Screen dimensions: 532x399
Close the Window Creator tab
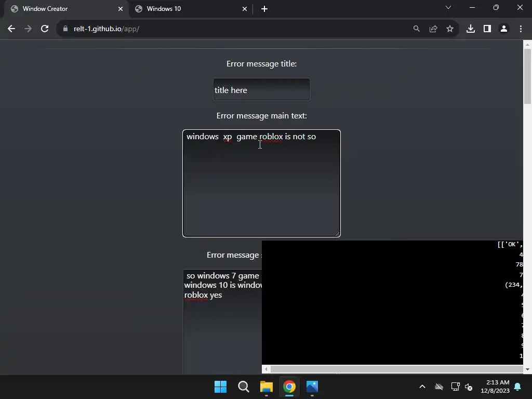point(120,9)
